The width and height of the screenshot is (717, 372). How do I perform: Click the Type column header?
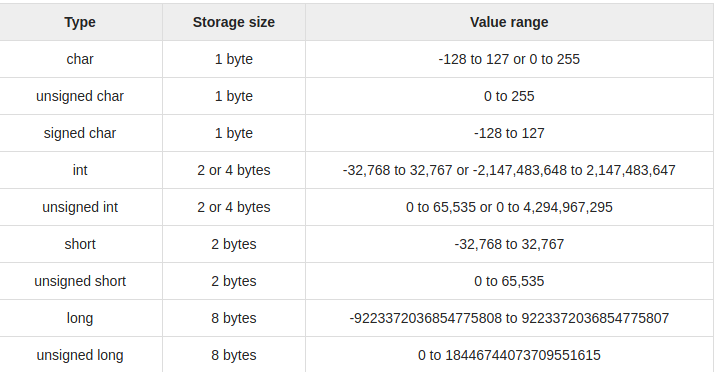[x=80, y=22]
